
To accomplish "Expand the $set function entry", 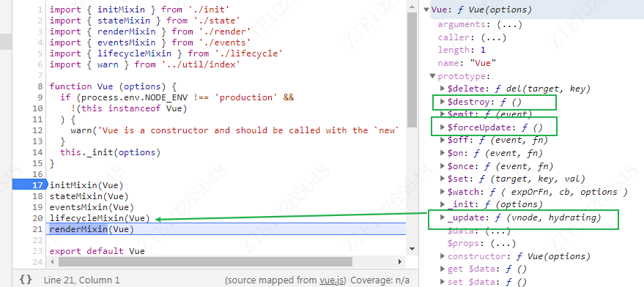I will point(443,179).
